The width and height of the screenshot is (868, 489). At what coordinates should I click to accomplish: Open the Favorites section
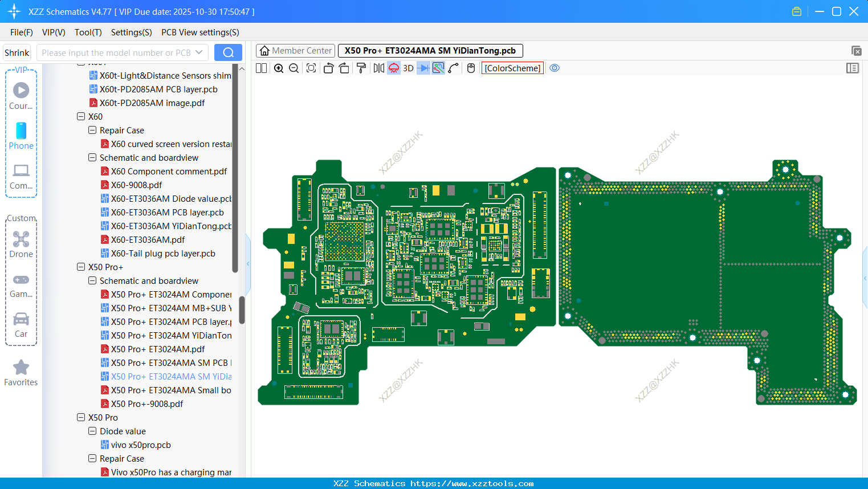point(21,373)
